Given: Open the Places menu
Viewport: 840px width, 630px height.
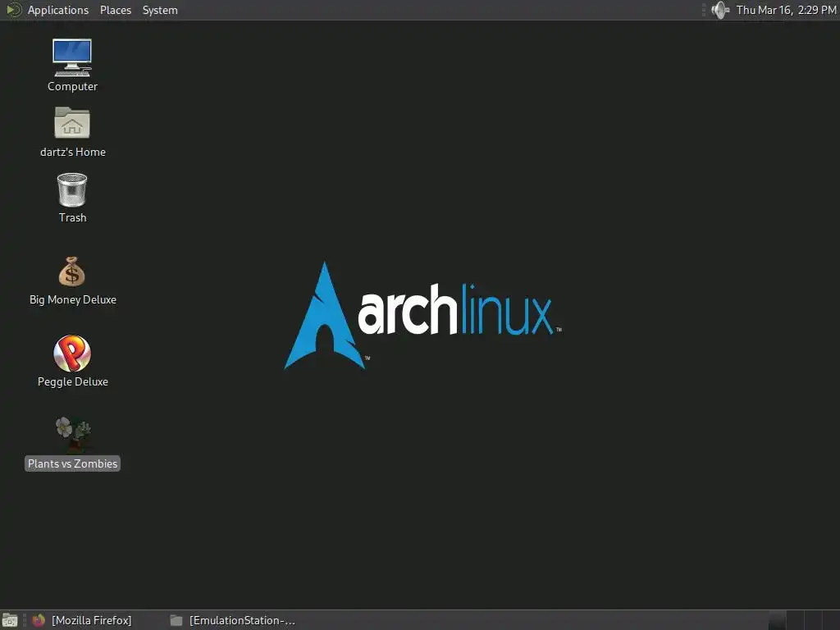Looking at the screenshot, I should 115,10.
